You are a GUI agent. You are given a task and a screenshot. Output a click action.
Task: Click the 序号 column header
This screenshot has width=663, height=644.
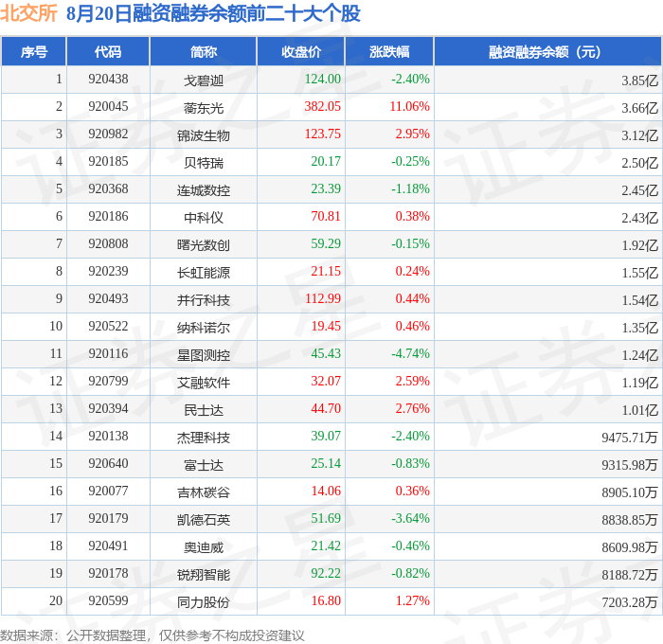click(33, 51)
